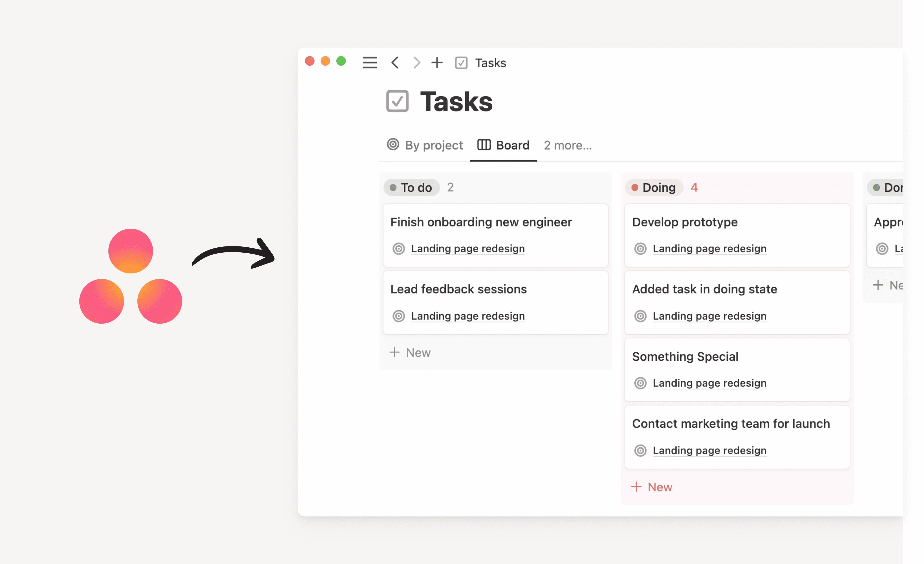Open the Contact marketing team for launch card
The width and height of the screenshot is (924, 564).
pos(731,423)
